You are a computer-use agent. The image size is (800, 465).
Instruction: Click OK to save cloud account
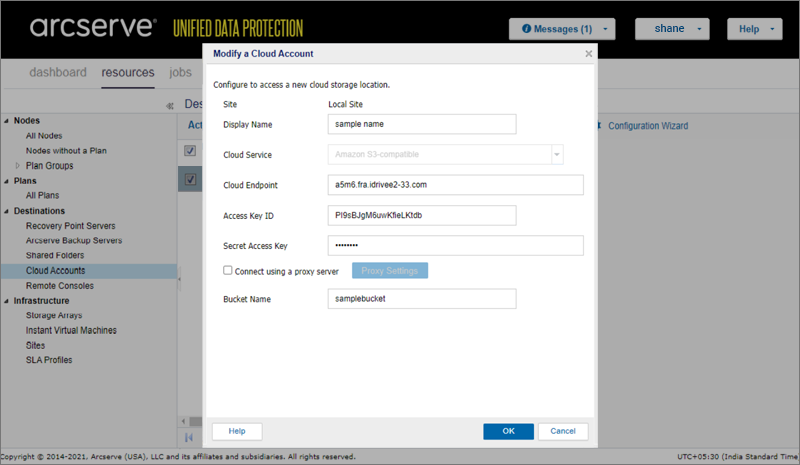tap(508, 431)
